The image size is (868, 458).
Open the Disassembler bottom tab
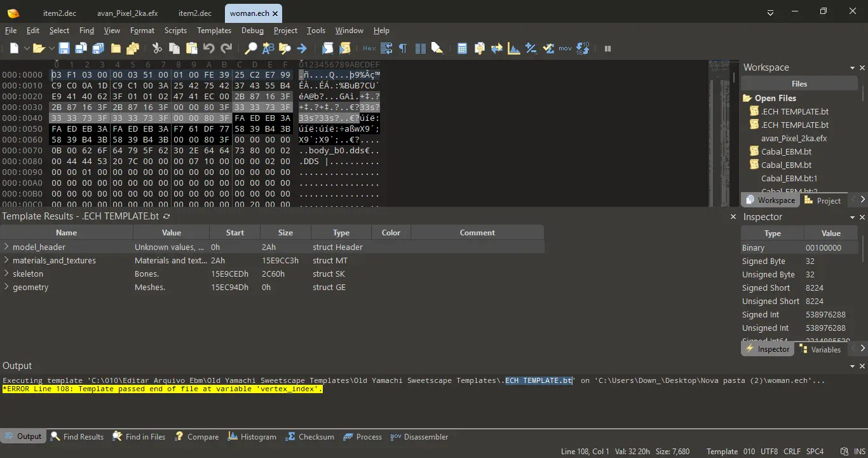(419, 437)
